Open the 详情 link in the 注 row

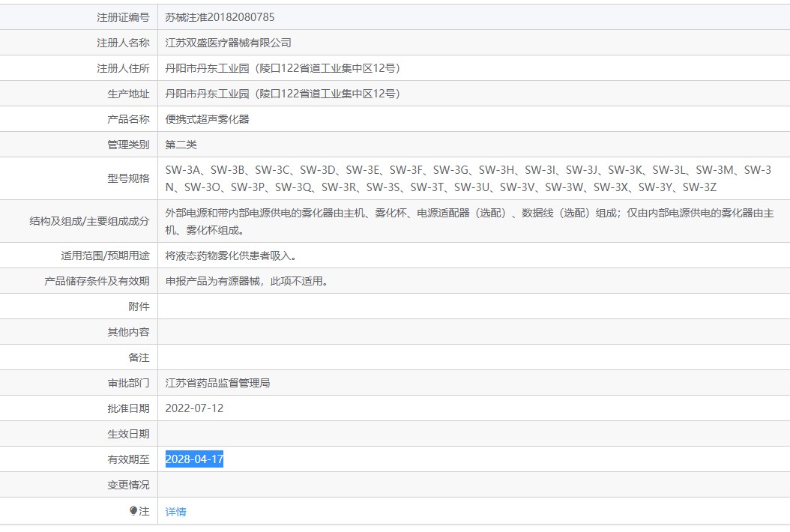tap(176, 511)
